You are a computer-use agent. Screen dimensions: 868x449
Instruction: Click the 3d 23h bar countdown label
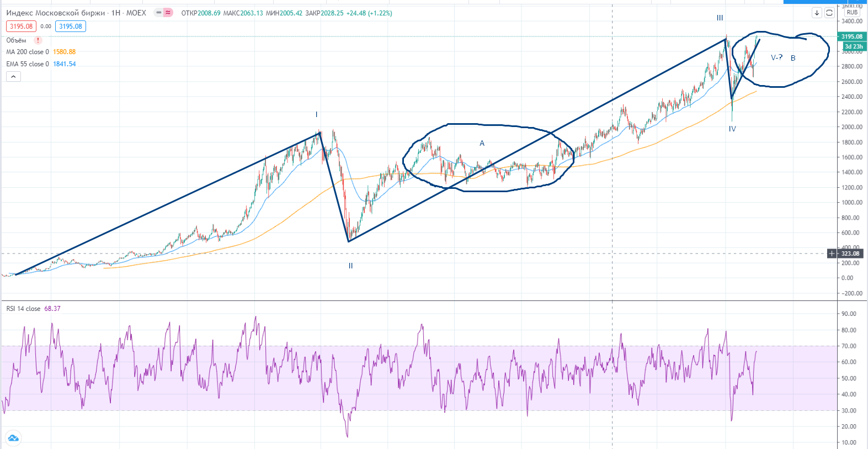click(x=853, y=46)
